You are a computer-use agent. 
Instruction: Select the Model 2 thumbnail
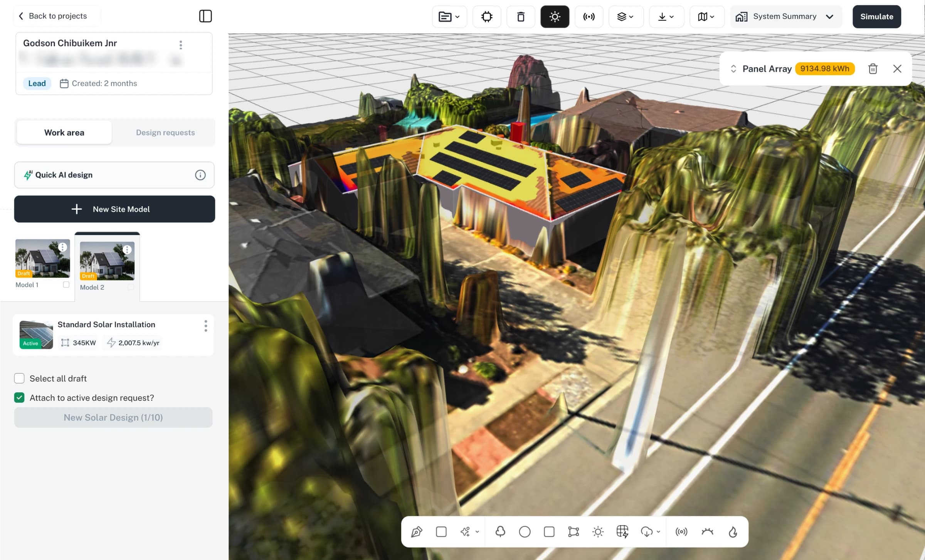107,261
